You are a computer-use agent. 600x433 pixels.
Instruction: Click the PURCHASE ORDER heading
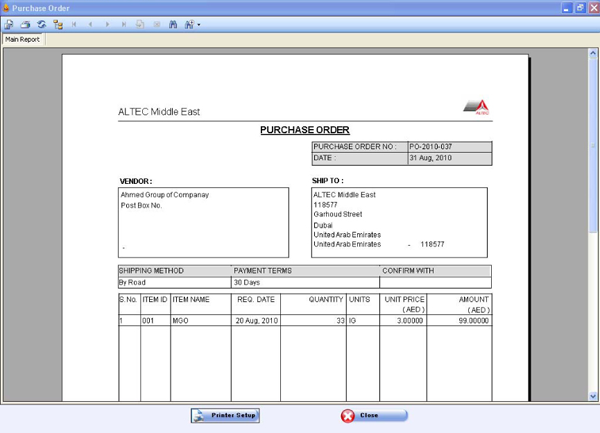[305, 130]
